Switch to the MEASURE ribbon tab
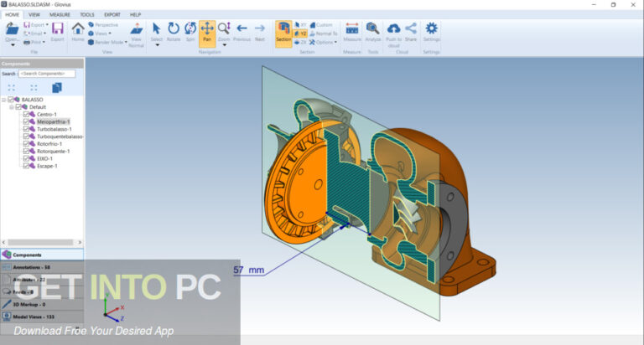The width and height of the screenshot is (644, 345). tap(60, 15)
